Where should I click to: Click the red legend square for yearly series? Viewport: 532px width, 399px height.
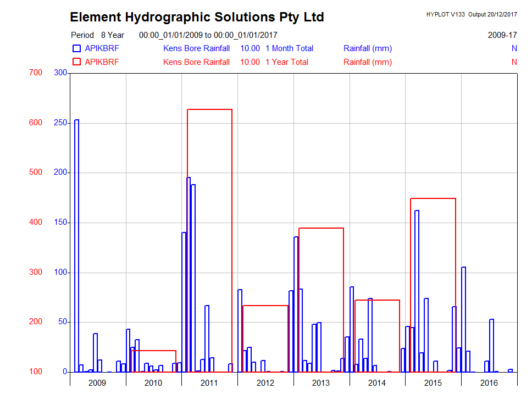[x=76, y=62]
